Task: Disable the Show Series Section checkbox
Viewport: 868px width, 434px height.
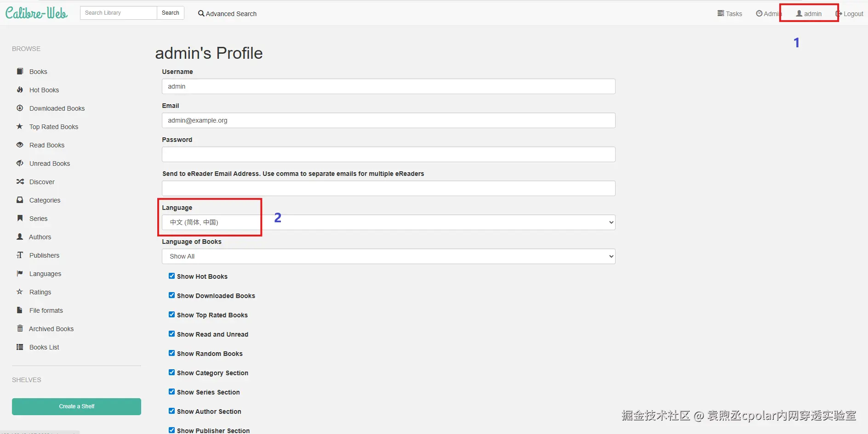Action: [x=171, y=392]
